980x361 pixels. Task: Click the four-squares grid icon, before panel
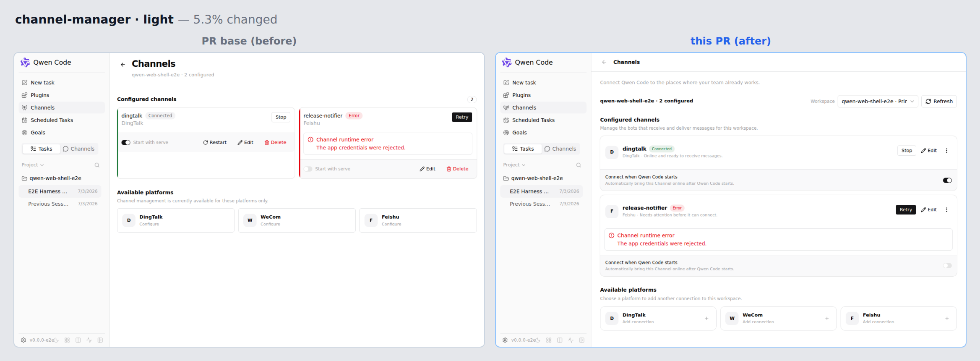[67, 340]
